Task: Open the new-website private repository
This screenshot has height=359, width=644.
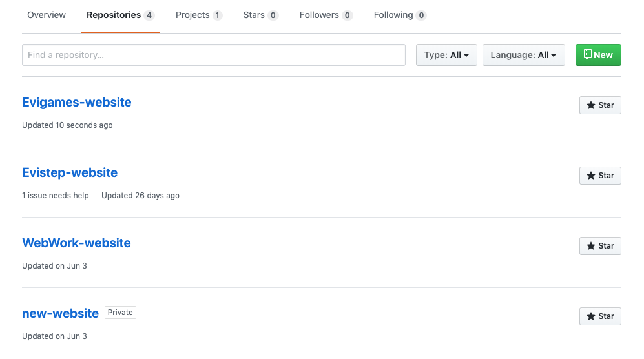Action: pos(60,313)
